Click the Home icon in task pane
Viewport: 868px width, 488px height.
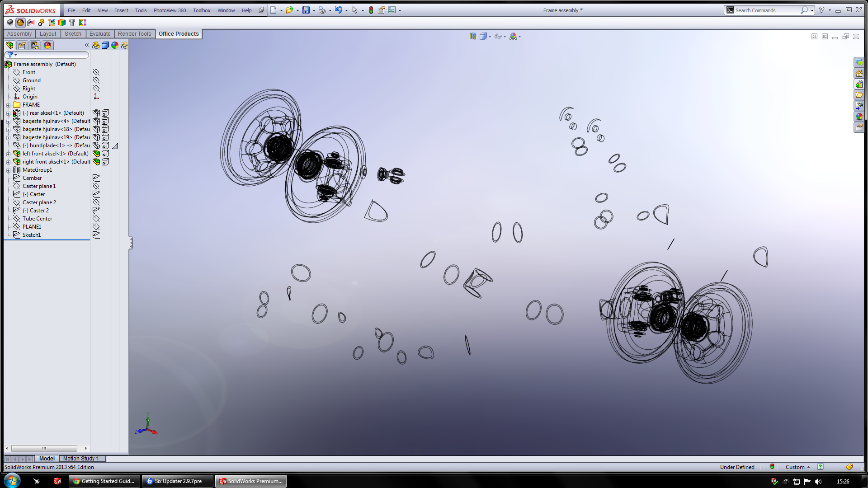(x=859, y=73)
